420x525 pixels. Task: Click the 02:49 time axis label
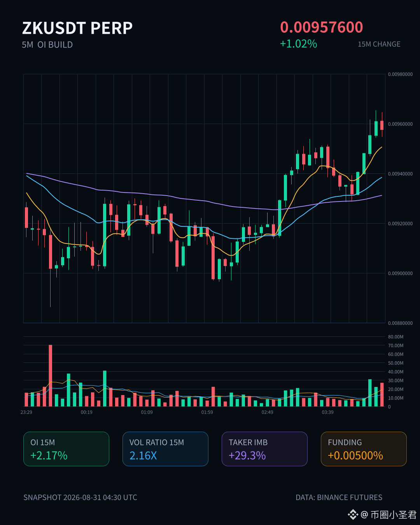pyautogui.click(x=268, y=412)
